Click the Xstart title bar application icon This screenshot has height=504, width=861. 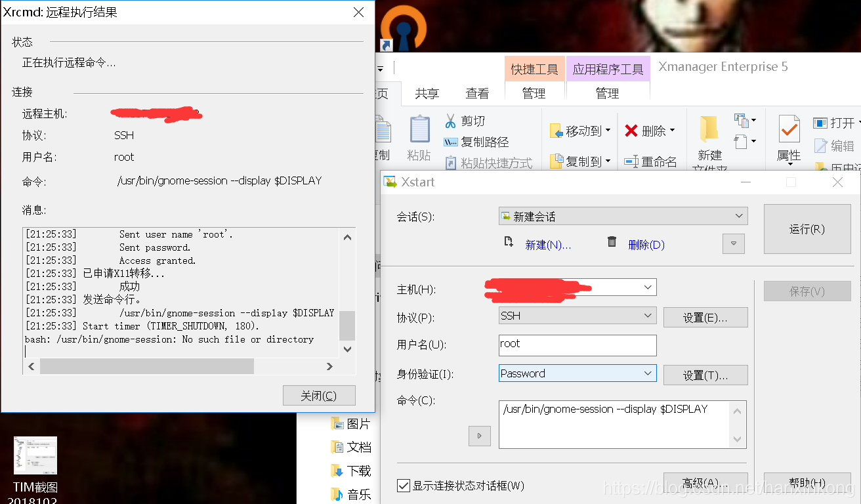coord(390,182)
